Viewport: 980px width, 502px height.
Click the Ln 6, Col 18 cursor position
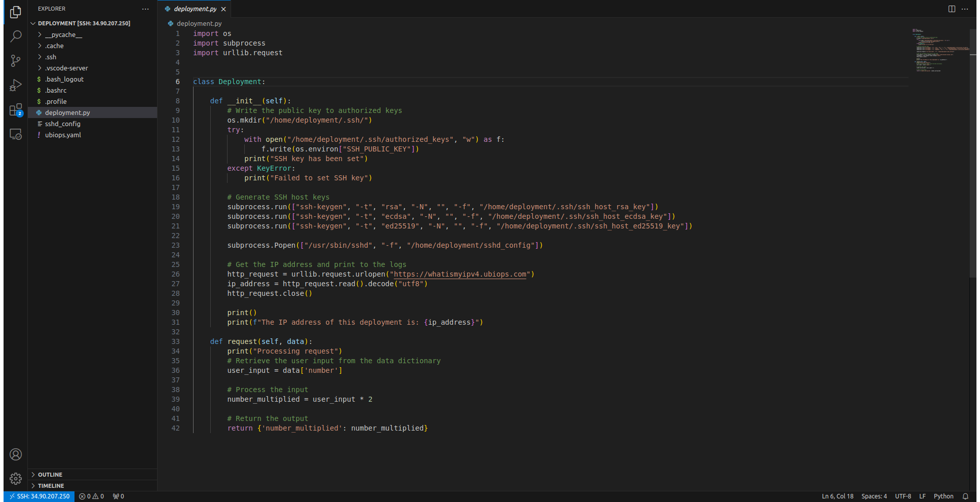coord(838,496)
